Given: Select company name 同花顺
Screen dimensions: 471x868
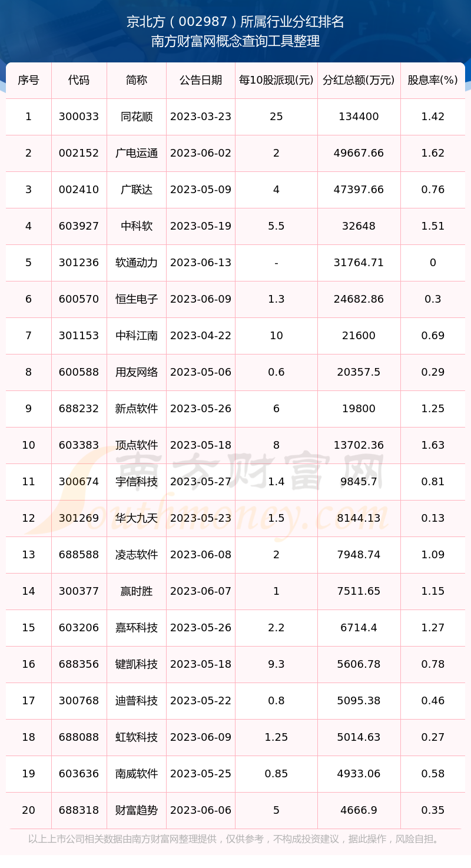Looking at the screenshot, I should click(137, 117).
